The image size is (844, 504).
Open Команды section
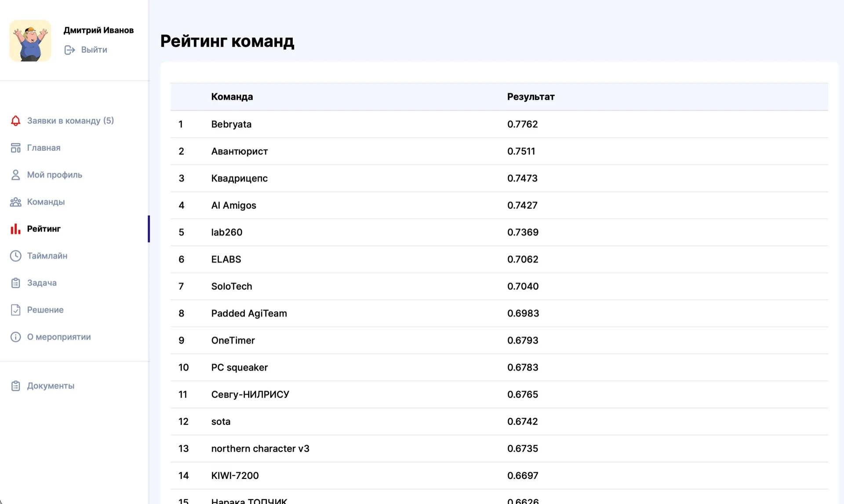tap(46, 202)
